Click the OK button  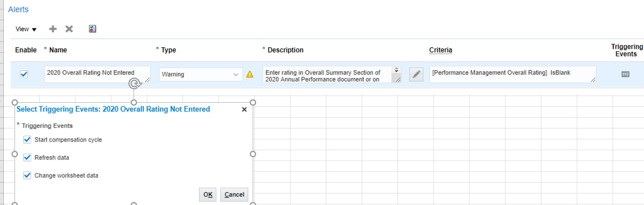[x=208, y=195]
